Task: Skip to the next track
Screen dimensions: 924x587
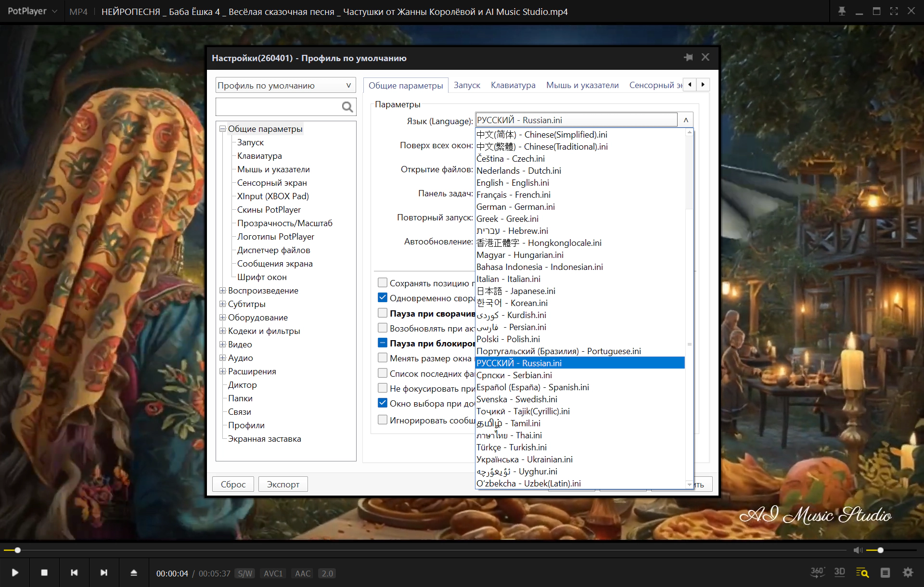Action: click(x=103, y=573)
